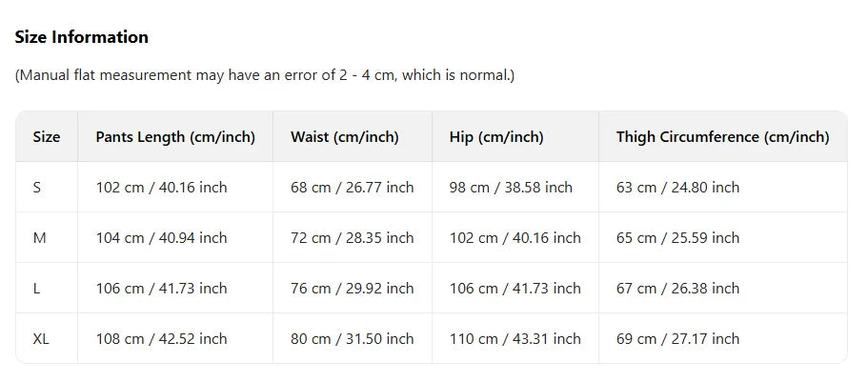The width and height of the screenshot is (868, 382).
Task: Click the Hip column header
Action: tap(496, 137)
